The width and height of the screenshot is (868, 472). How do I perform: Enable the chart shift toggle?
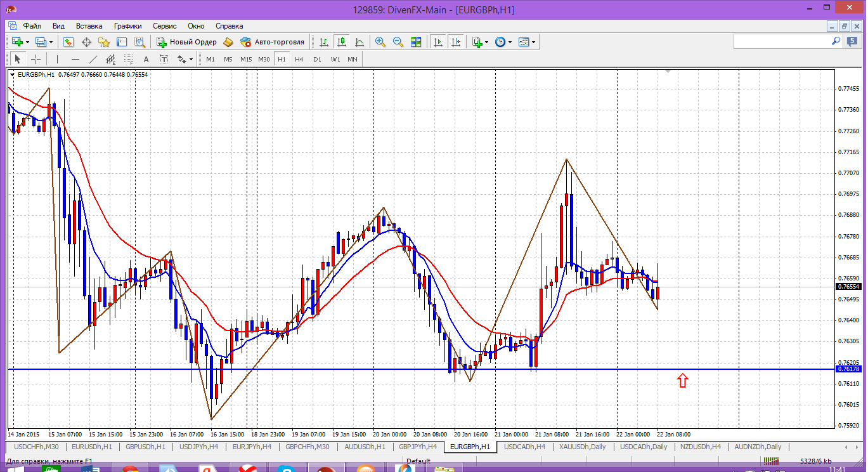tap(455, 42)
